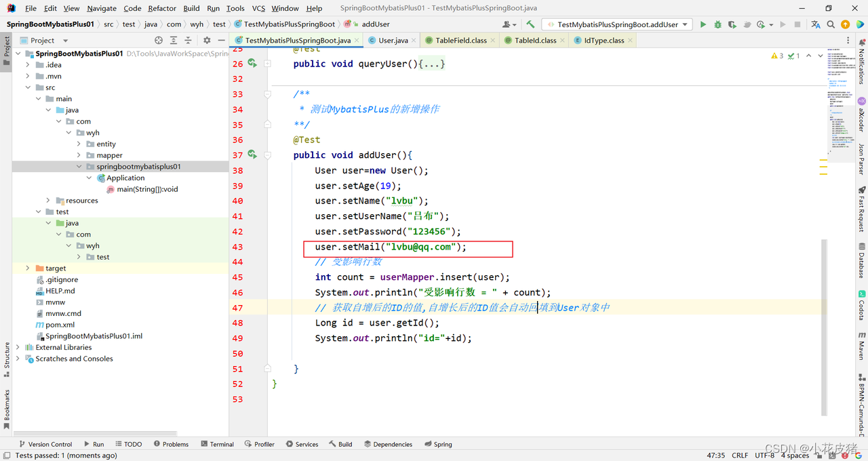Screen dimensions: 868x461
Task: Toggle the aiXcoder side panel
Action: click(862, 115)
